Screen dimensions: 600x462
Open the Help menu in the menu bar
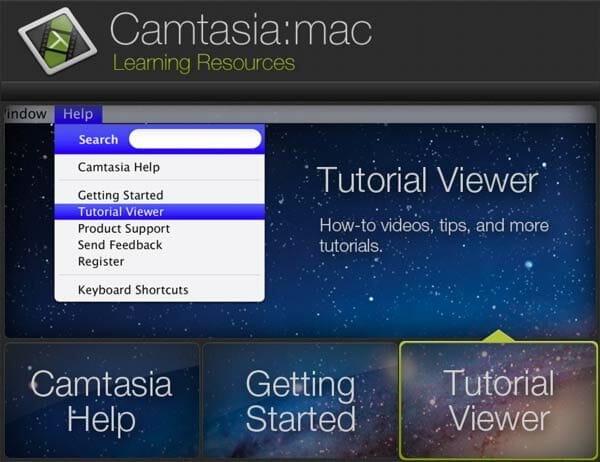(78, 114)
